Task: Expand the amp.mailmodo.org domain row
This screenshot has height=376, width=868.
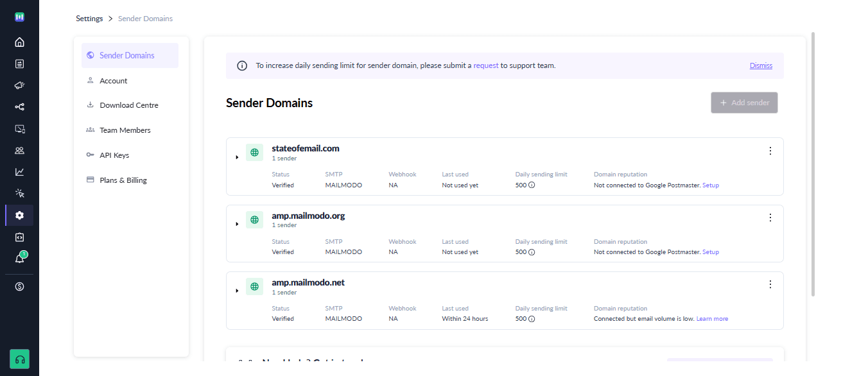Action: point(237,224)
